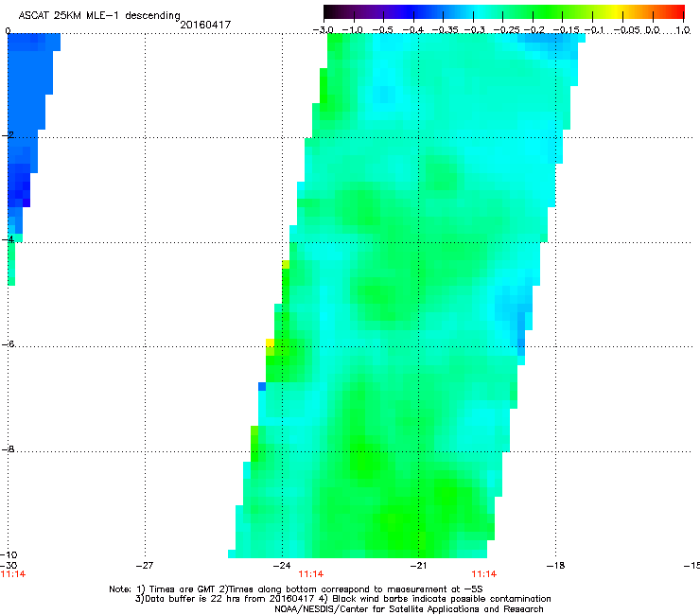Click the -3.0 color scale label
700x615 pixels.
pos(324,30)
